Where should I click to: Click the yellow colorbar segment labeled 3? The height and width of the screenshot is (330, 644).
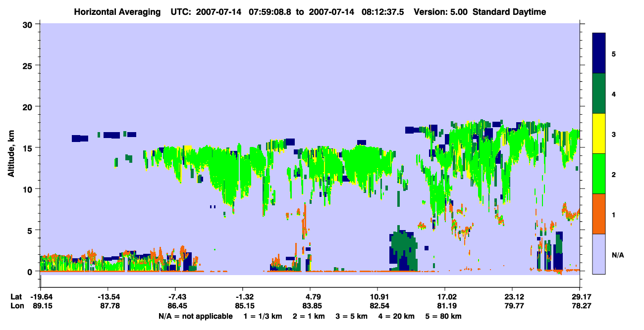(x=599, y=134)
